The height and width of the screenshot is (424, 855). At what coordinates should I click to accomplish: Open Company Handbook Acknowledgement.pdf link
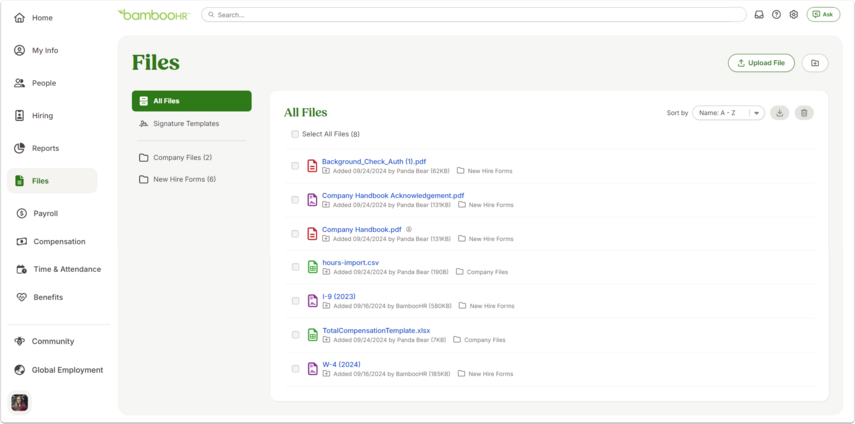[393, 195]
